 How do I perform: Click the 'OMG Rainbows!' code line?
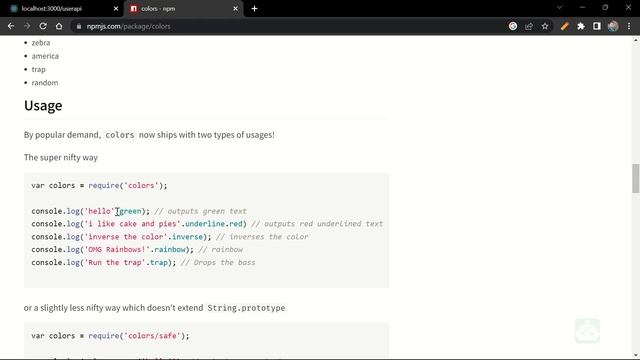point(137,249)
